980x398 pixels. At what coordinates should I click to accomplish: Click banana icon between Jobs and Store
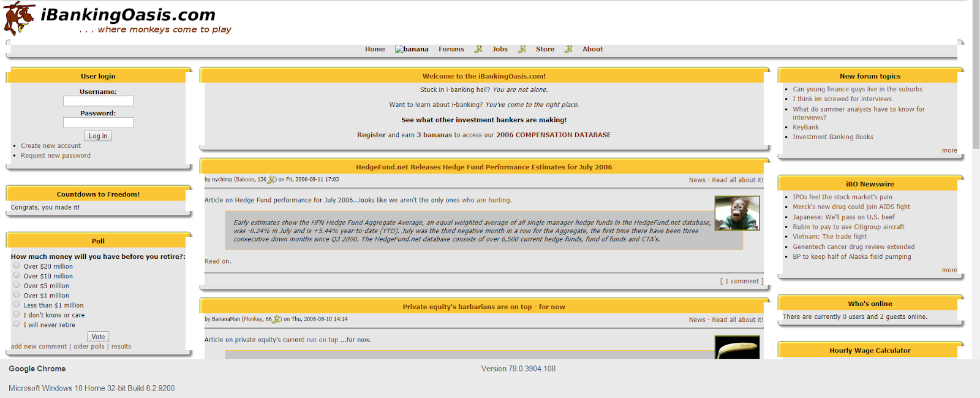pyautogui.click(x=522, y=49)
